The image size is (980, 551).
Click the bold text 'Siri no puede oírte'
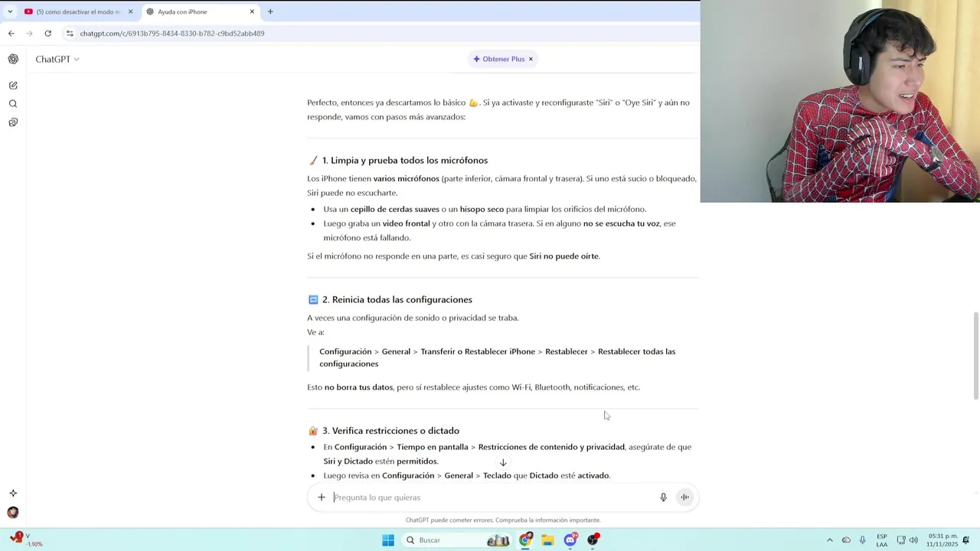tap(564, 256)
